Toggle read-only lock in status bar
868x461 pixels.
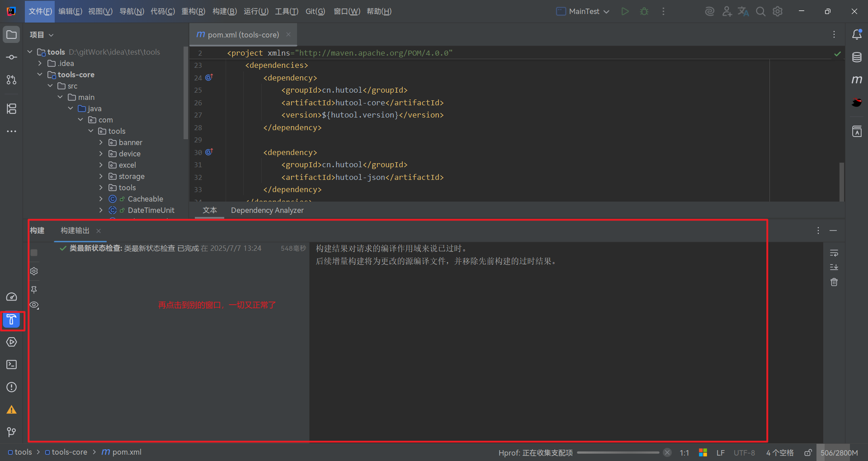(808, 452)
